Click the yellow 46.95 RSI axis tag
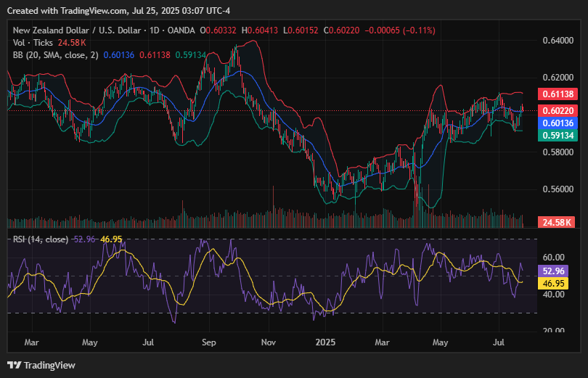This screenshot has width=588, height=378. (x=553, y=283)
